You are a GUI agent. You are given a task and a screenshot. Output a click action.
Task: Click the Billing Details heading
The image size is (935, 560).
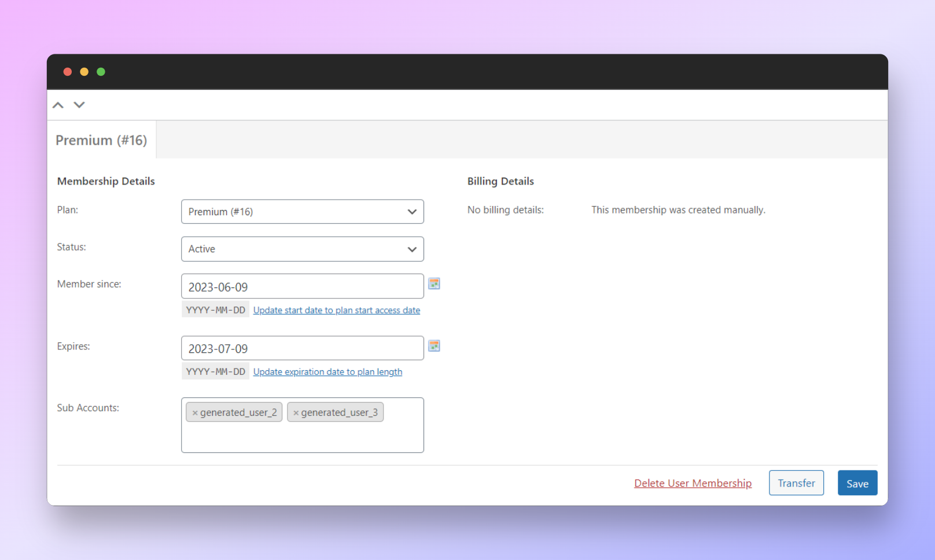click(500, 181)
